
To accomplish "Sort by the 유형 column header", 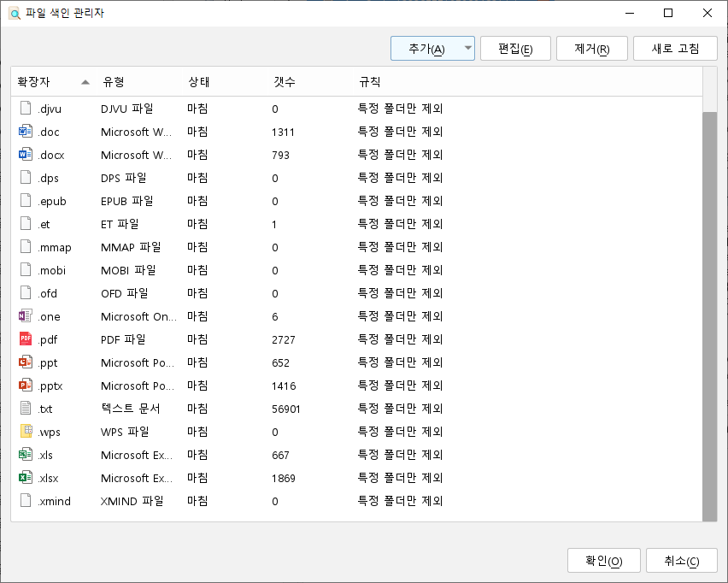I will pos(139,82).
